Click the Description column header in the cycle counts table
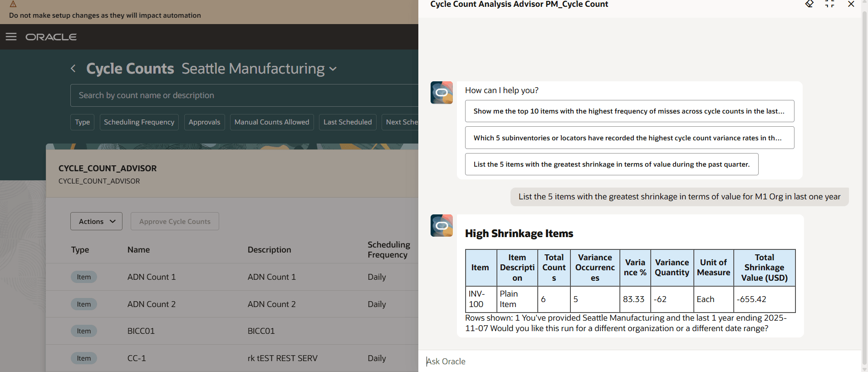 pos(269,250)
